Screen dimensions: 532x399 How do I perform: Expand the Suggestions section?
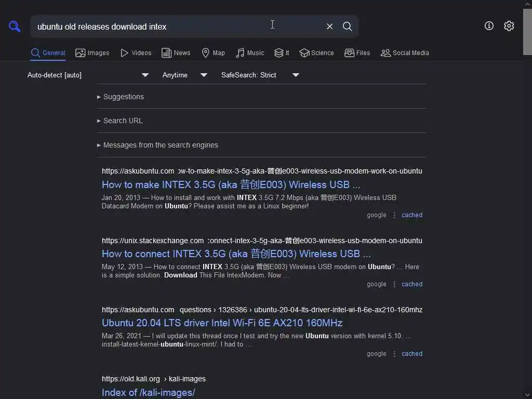(x=120, y=97)
